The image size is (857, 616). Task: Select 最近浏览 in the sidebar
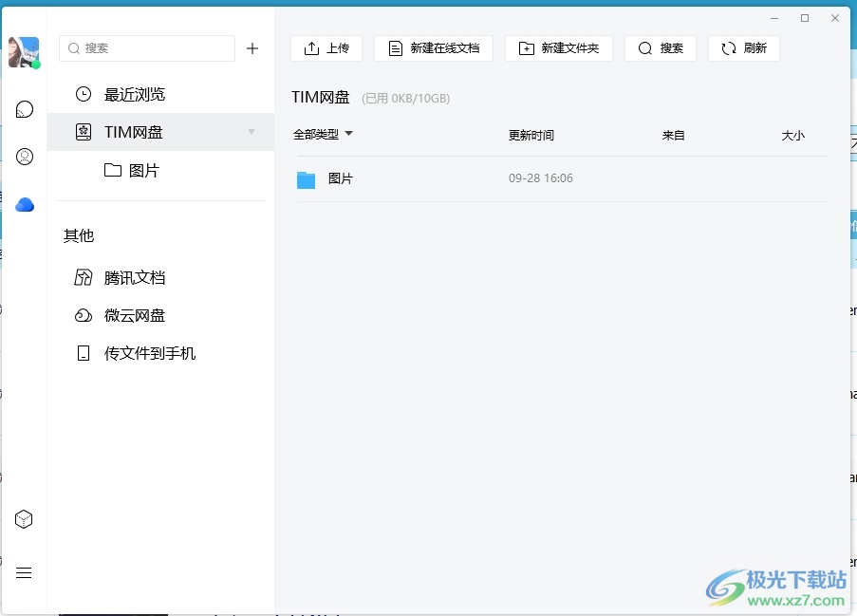click(134, 94)
